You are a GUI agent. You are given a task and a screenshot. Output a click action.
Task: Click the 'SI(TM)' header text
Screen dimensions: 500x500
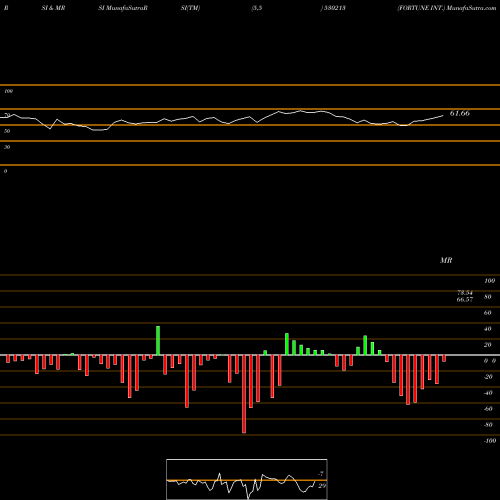click(190, 8)
